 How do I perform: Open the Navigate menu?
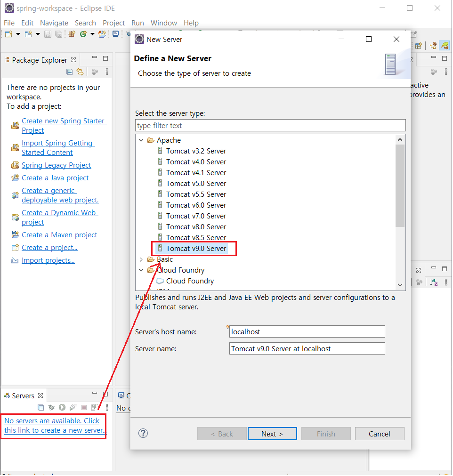coord(54,23)
